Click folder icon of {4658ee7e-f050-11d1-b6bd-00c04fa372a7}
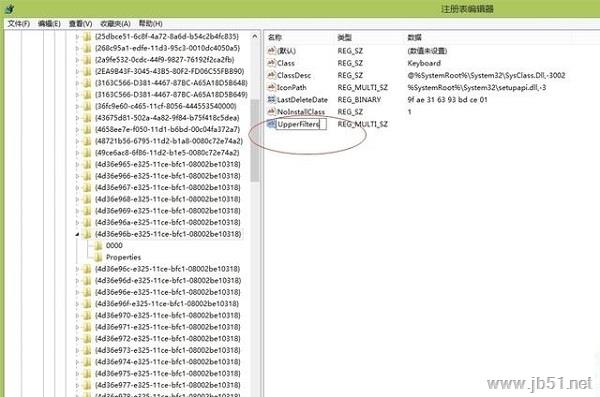This screenshot has width=600, height=397. tap(87, 129)
